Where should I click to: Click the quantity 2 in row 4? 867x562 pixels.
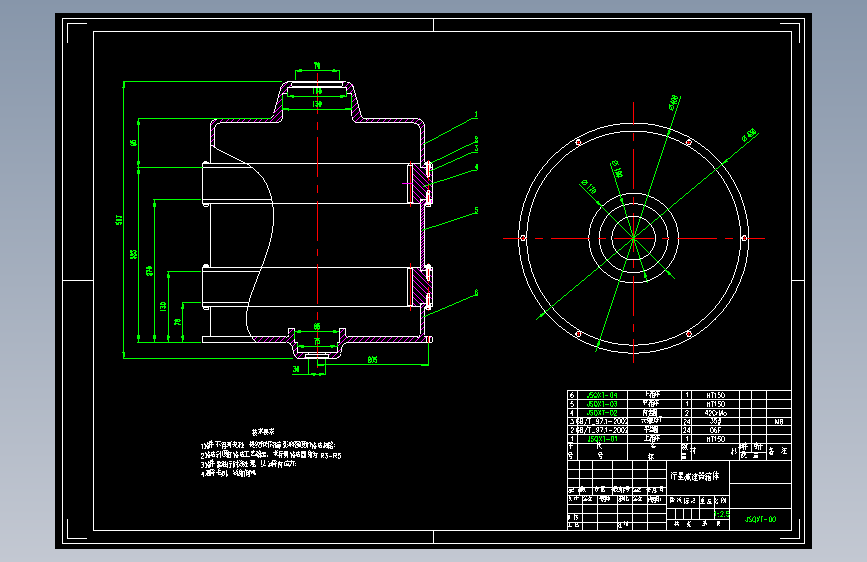tap(687, 413)
